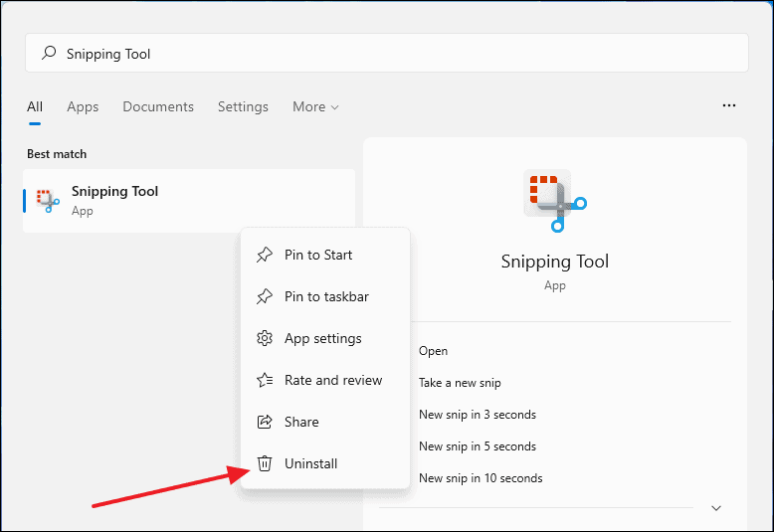Expand the More filter dropdown

[x=315, y=106]
